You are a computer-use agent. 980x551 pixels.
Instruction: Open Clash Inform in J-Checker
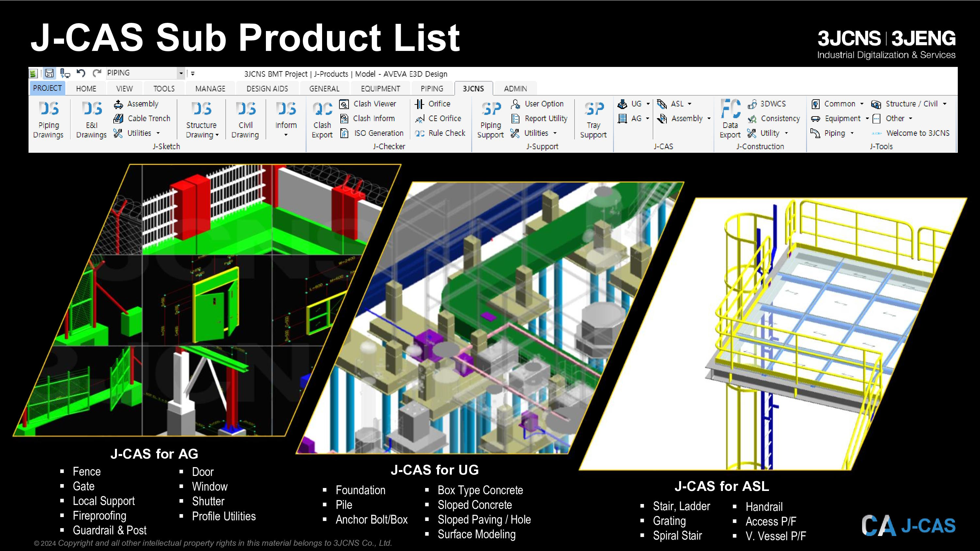tap(367, 118)
